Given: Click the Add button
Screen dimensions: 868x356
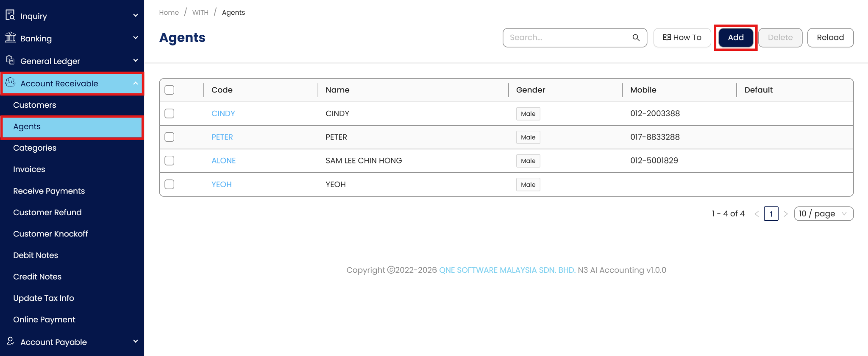Looking at the screenshot, I should point(735,38).
